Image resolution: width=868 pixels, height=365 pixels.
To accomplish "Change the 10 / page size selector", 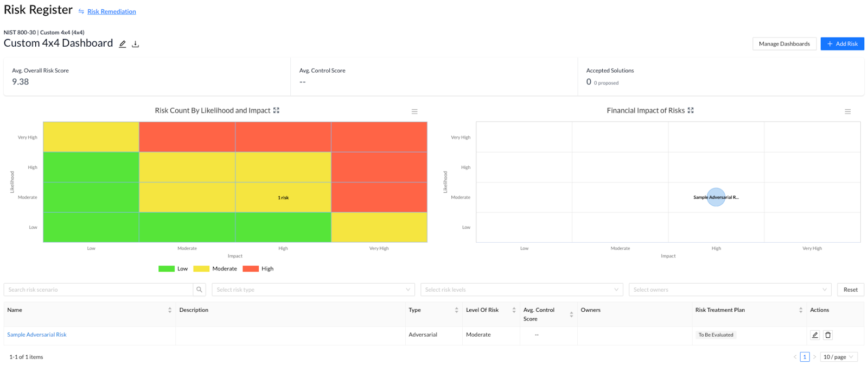I will coord(838,357).
